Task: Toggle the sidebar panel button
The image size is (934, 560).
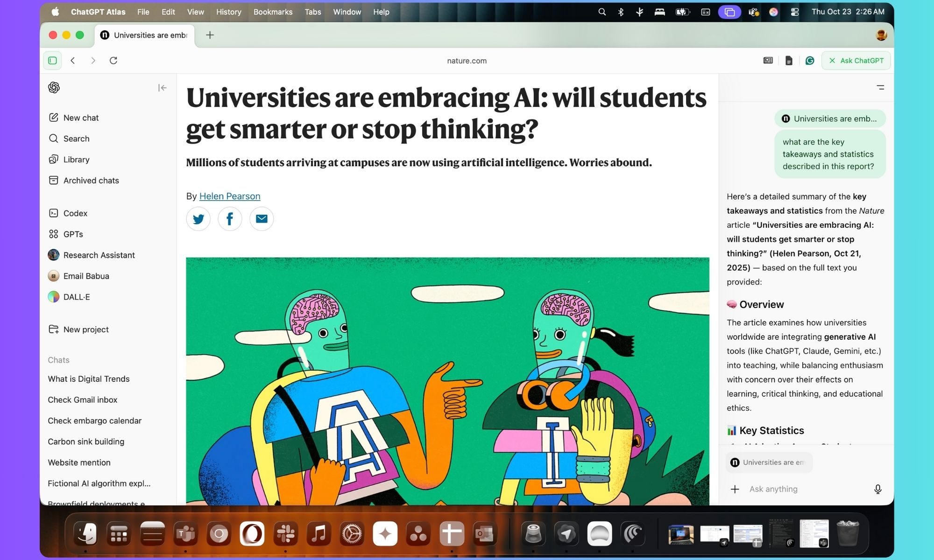Action: tap(53, 61)
